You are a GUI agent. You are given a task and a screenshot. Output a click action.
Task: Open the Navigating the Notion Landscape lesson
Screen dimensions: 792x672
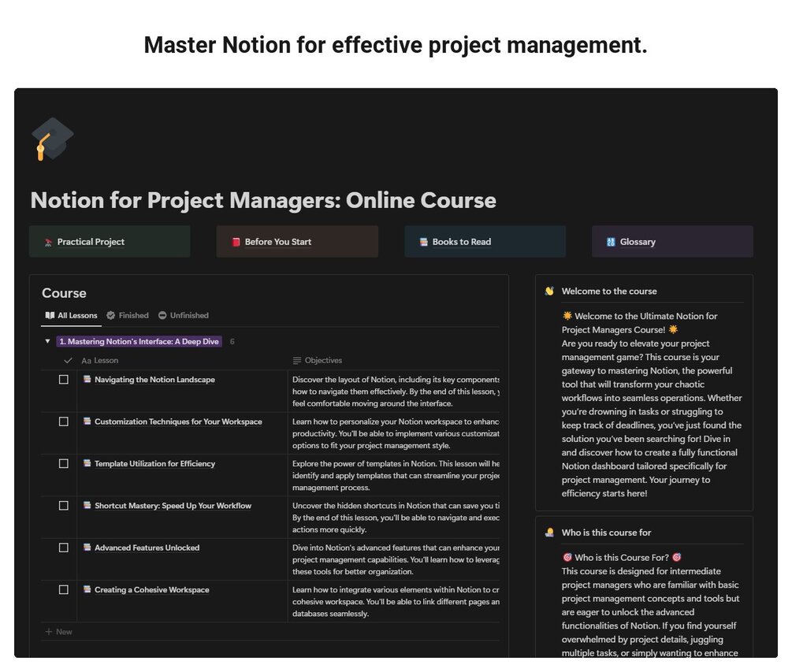point(154,379)
